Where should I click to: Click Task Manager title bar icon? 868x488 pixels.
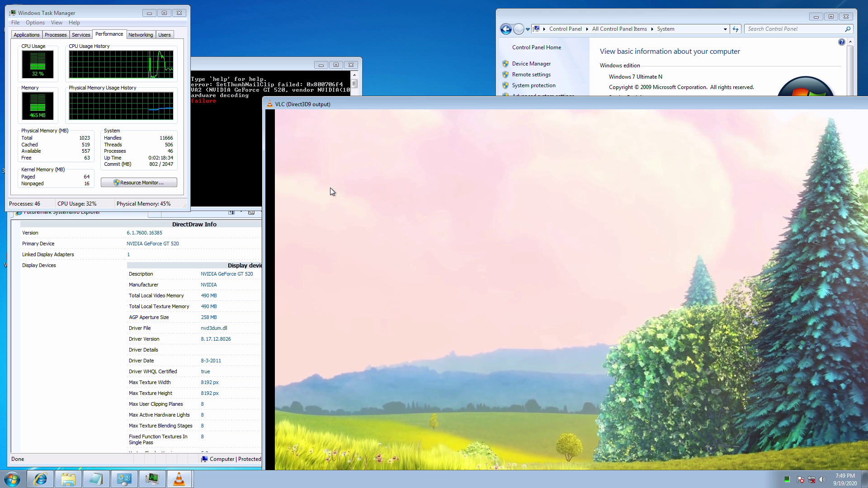click(13, 13)
